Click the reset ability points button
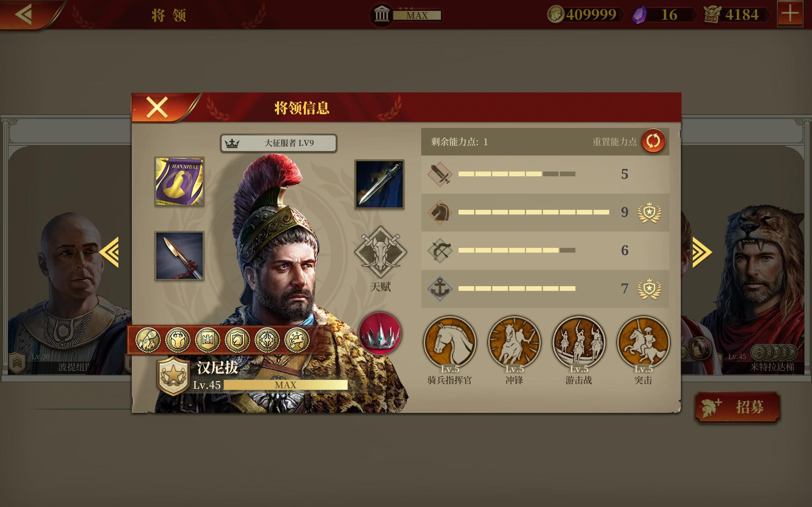 653,141
